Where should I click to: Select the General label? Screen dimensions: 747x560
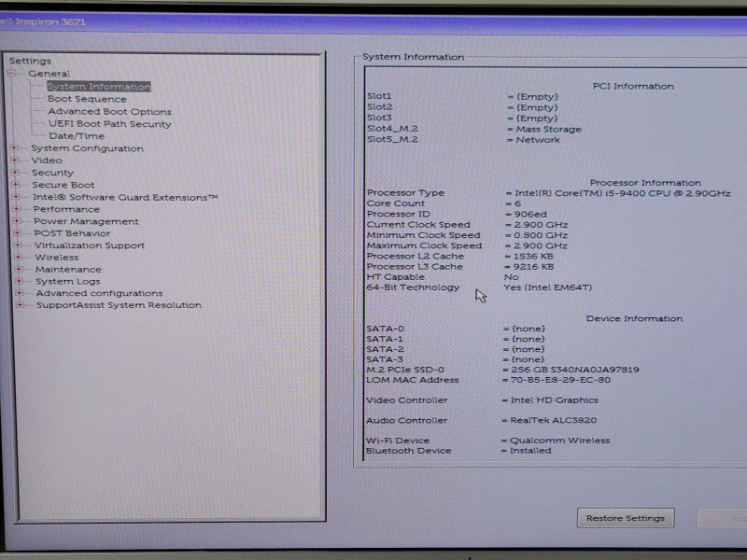[49, 74]
